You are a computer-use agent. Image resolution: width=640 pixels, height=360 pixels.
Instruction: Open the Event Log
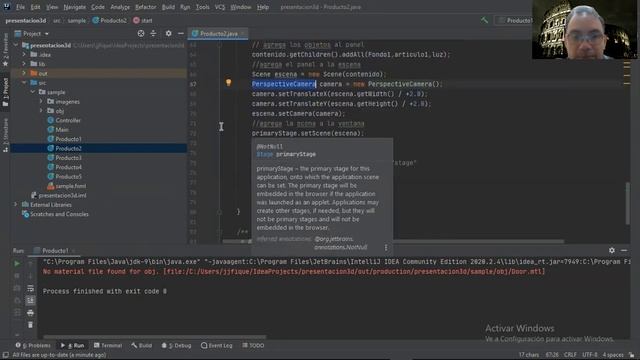coord(216,345)
